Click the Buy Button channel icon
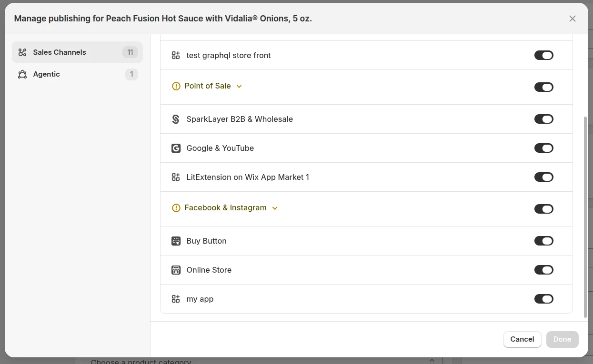Image resolution: width=593 pixels, height=364 pixels. click(176, 241)
